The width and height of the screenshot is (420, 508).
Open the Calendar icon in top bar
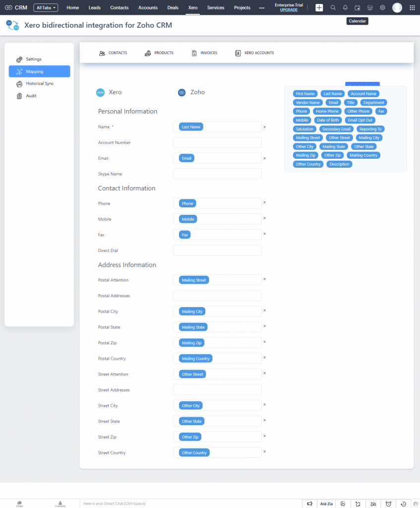357,8
